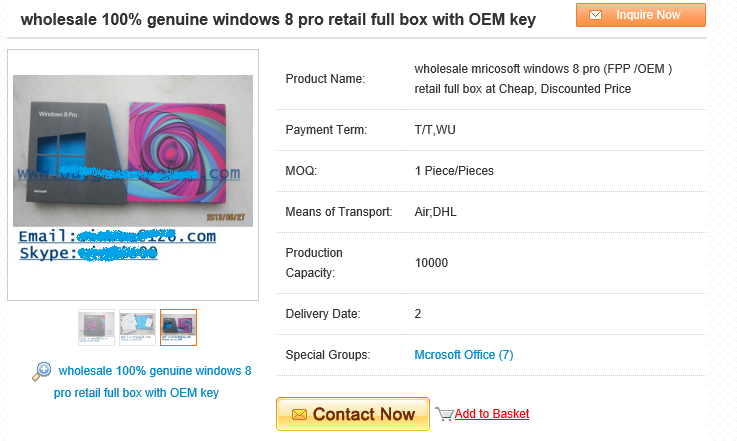Click the bold page heading title
This screenshot has height=441, width=737.
pyautogui.click(x=278, y=20)
